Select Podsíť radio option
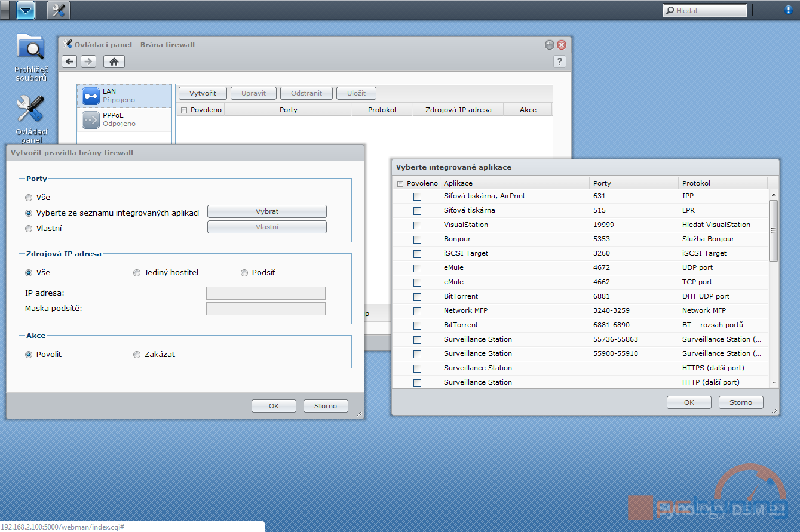 244,273
